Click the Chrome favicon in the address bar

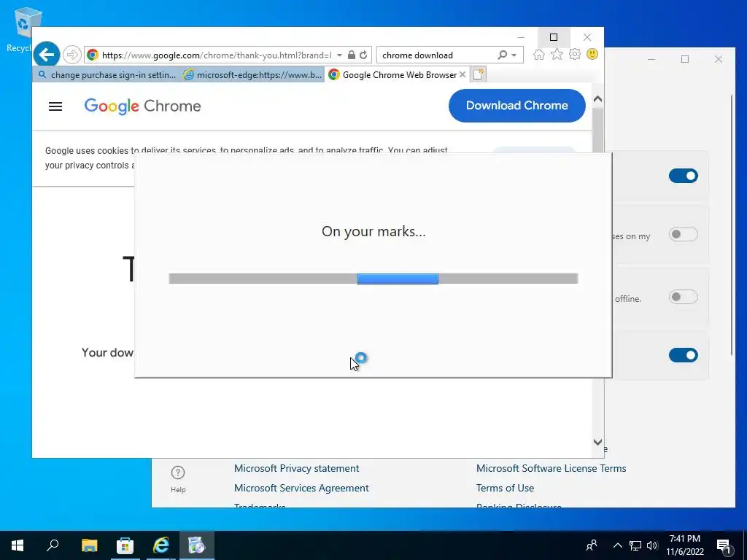pos(93,55)
